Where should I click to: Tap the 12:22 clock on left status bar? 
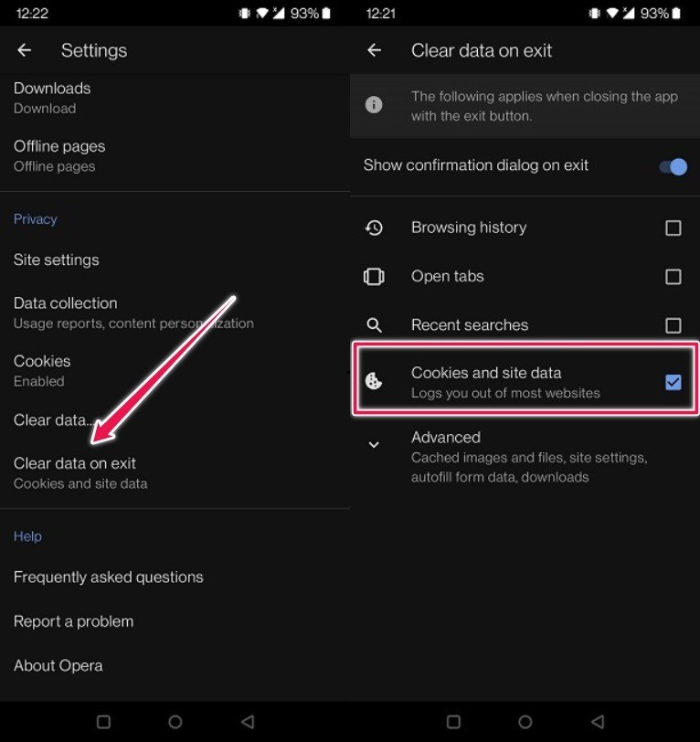[x=32, y=13]
